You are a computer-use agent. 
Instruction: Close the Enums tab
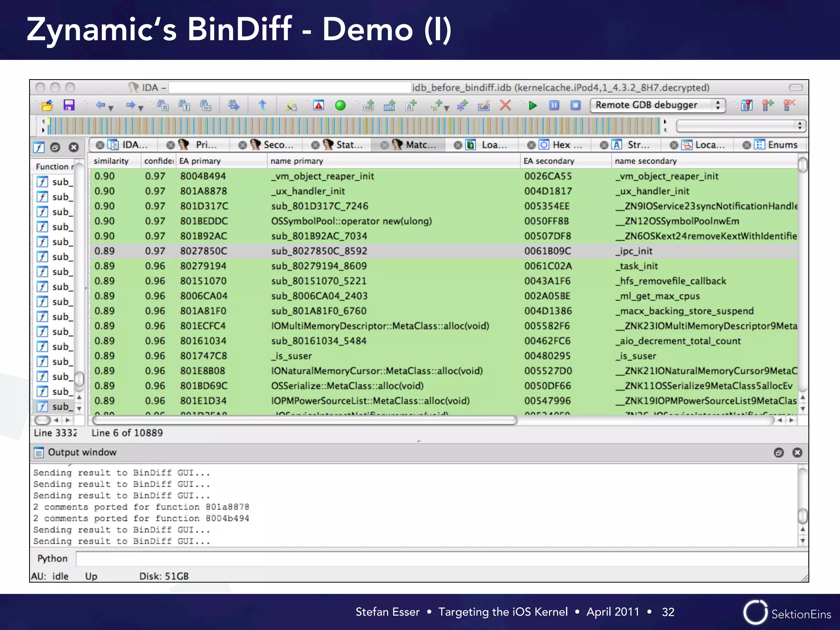(x=747, y=145)
